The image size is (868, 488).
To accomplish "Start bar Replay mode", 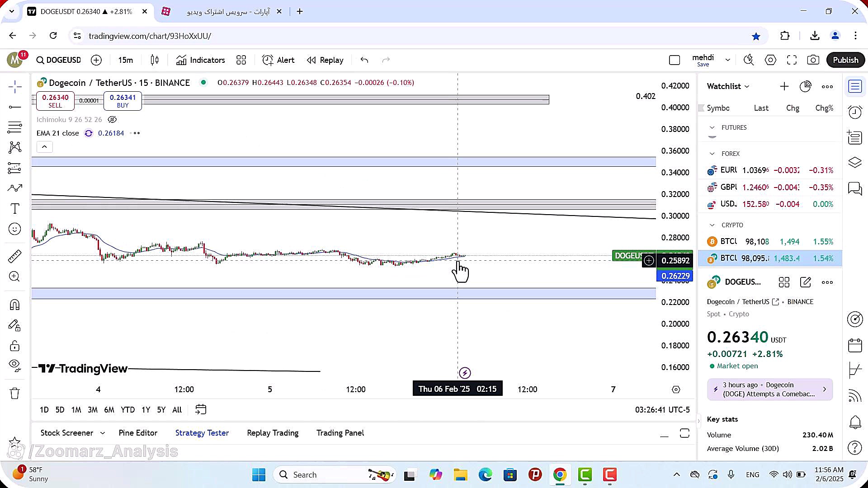I will pyautogui.click(x=325, y=60).
